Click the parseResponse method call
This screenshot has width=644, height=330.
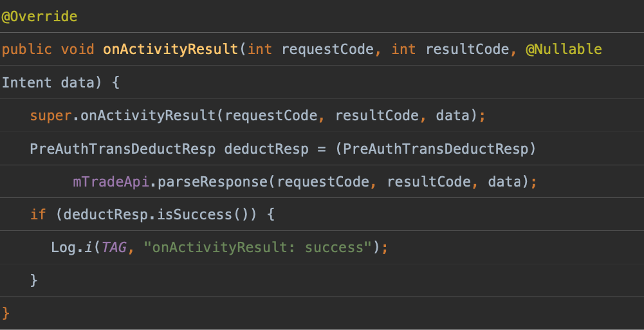pos(212,181)
